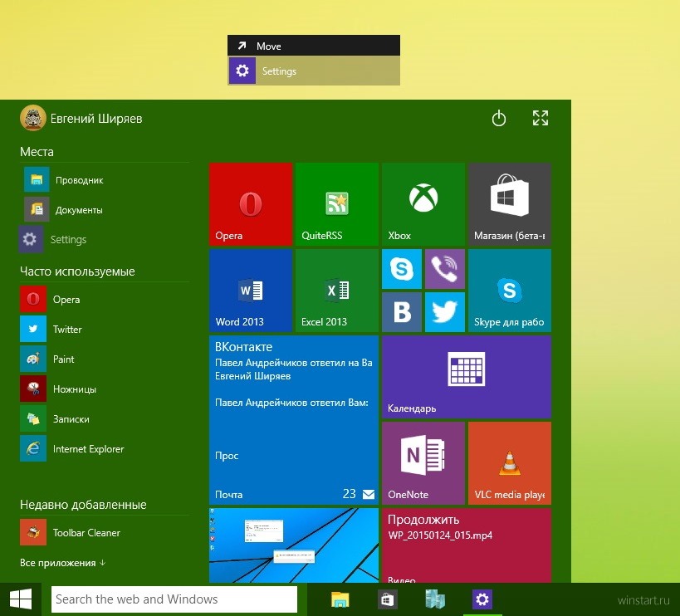This screenshot has width=680, height=616.
Task: Click the Settings gear on the taskbar
Action: click(x=482, y=599)
